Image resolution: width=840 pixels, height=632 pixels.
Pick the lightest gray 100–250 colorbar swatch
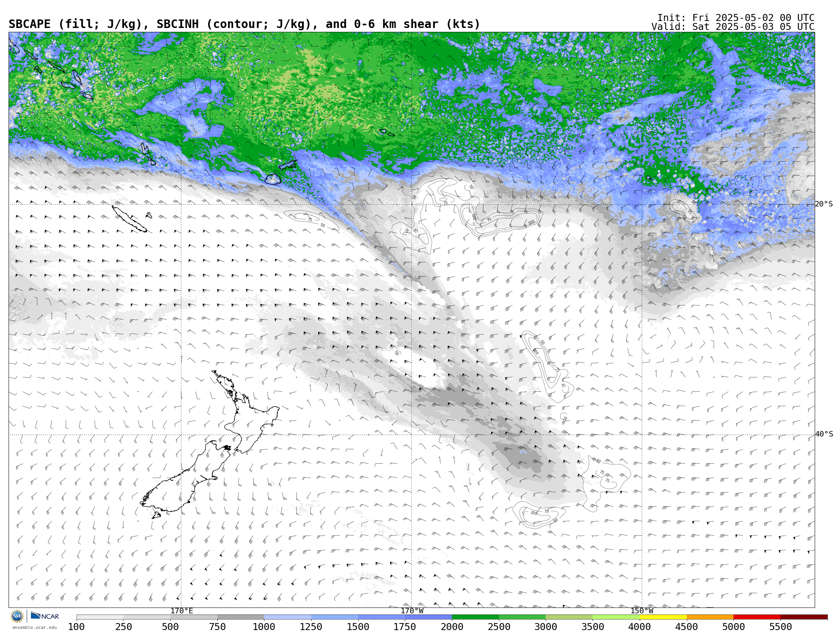tap(100, 617)
